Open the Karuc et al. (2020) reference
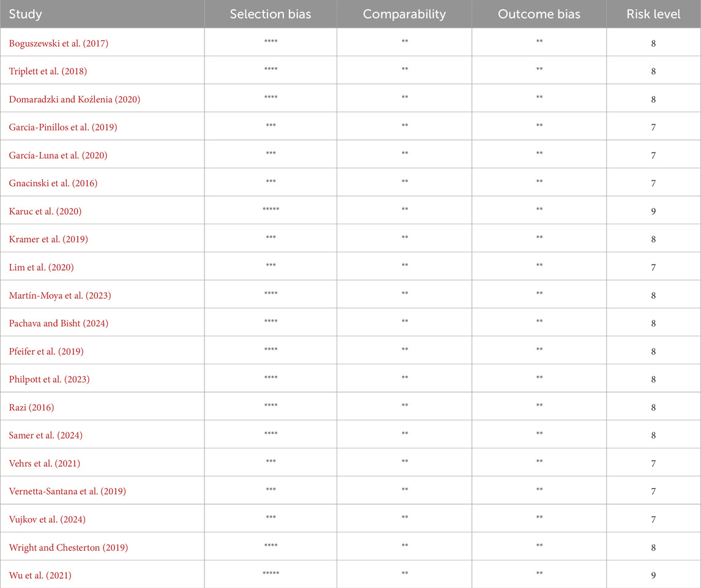This screenshot has width=701, height=588. point(45,211)
